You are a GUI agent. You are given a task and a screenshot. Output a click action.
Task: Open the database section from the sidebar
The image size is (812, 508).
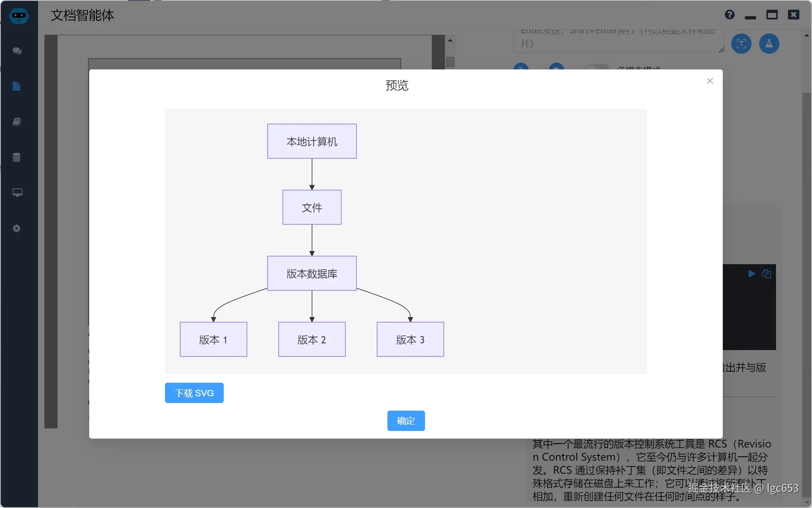point(16,157)
